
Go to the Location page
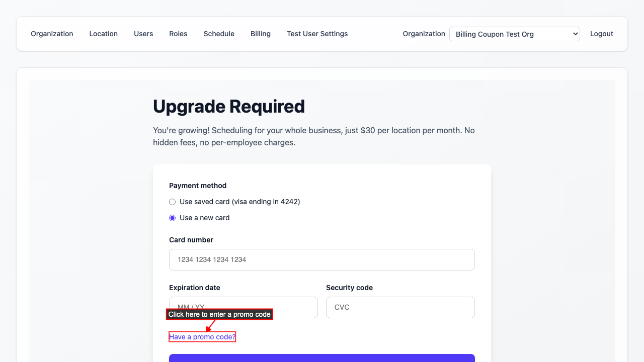[103, 34]
